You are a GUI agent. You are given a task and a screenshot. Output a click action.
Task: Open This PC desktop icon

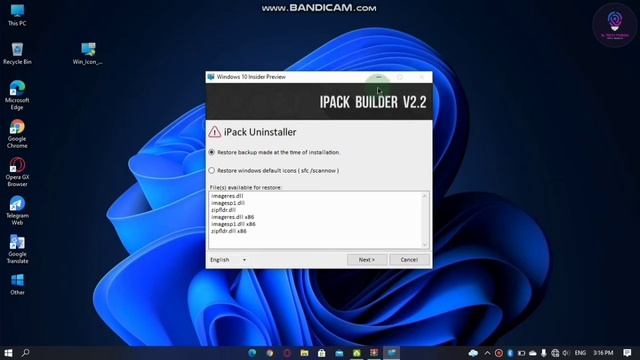click(17, 15)
